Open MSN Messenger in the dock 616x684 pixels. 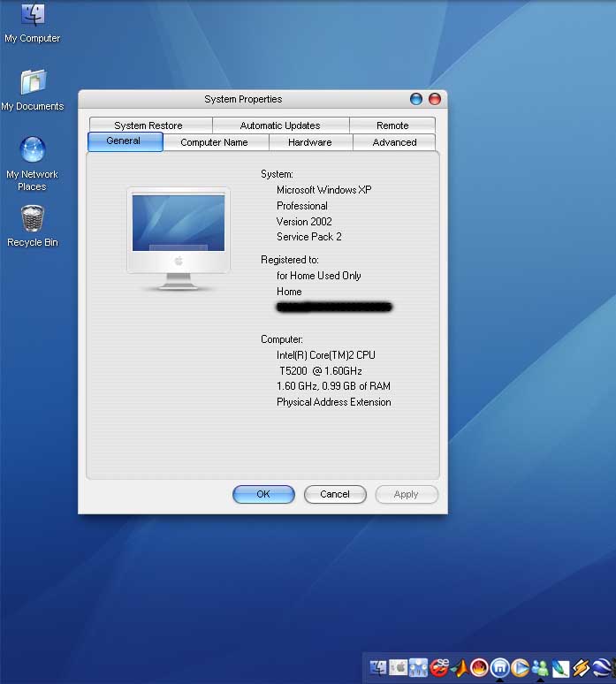[x=540, y=668]
